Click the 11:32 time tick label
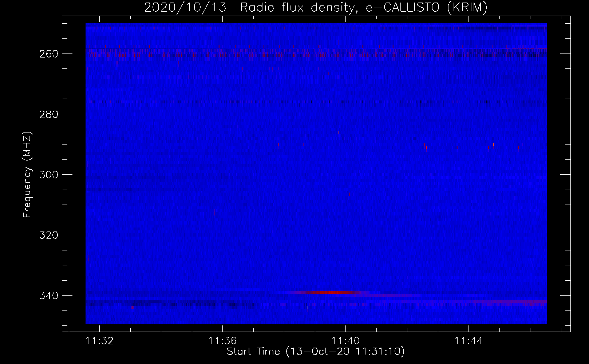This screenshot has height=364, width=589. (x=99, y=341)
